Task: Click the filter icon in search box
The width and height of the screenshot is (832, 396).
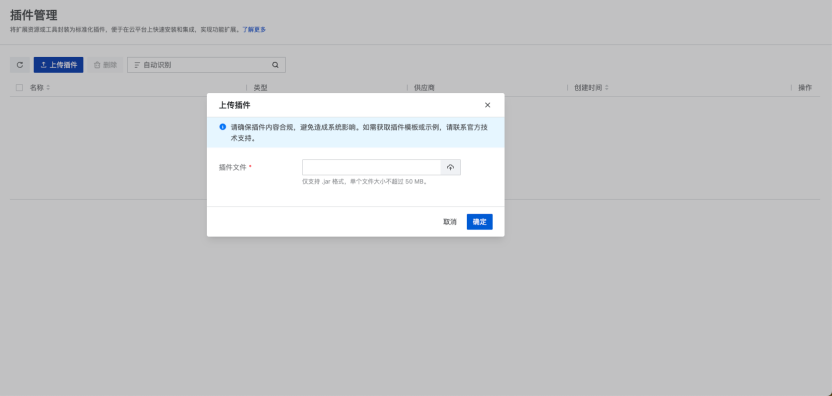Action: [x=137, y=65]
